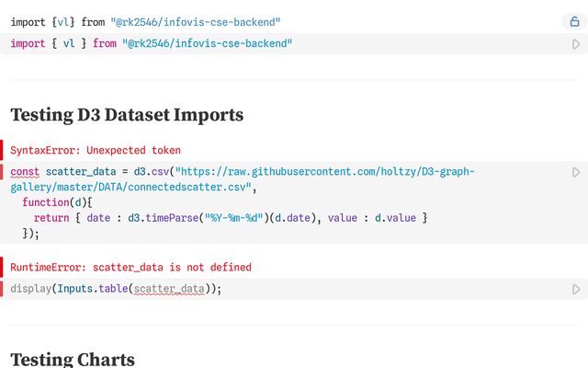Toggle the lock icon on the import cell
This screenshot has height=368, width=588.
(574, 22)
